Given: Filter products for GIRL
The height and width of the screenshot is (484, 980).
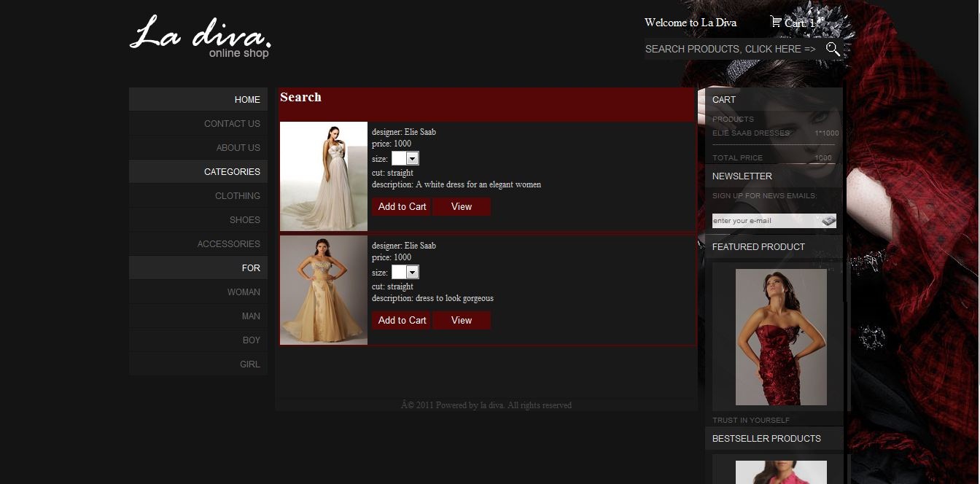Looking at the screenshot, I should tap(249, 364).
